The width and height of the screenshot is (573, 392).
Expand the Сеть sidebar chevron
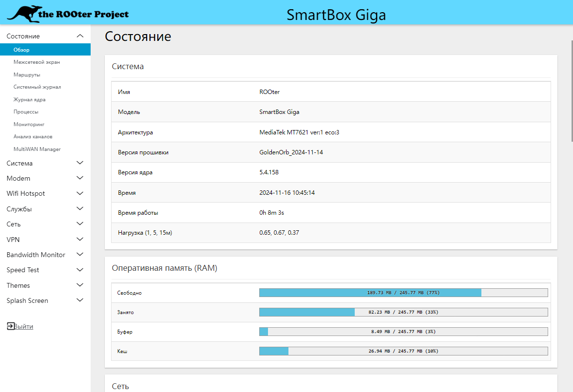(80, 224)
